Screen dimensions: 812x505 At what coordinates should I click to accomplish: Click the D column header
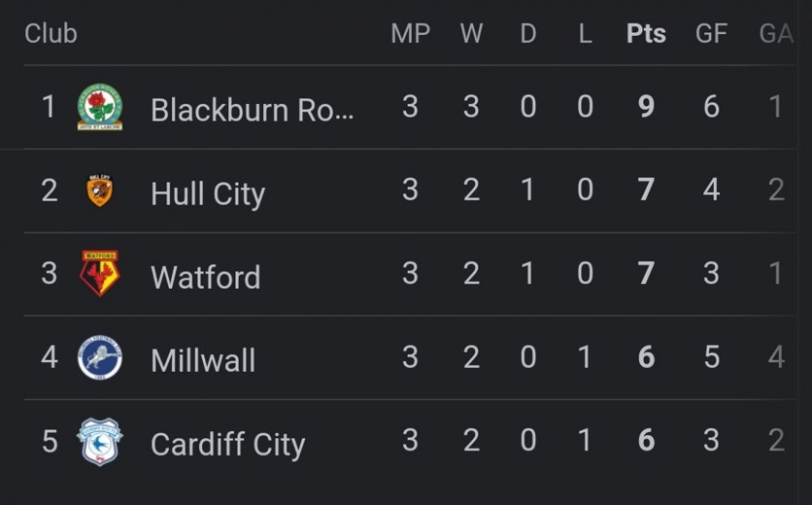pyautogui.click(x=528, y=33)
